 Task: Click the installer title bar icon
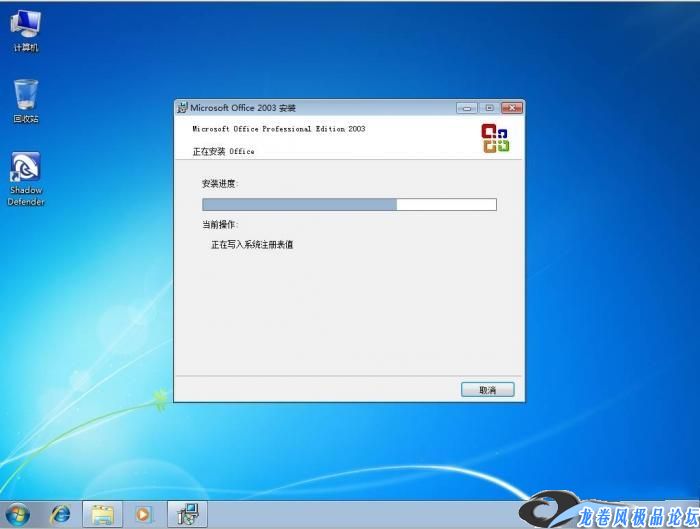coord(182,108)
